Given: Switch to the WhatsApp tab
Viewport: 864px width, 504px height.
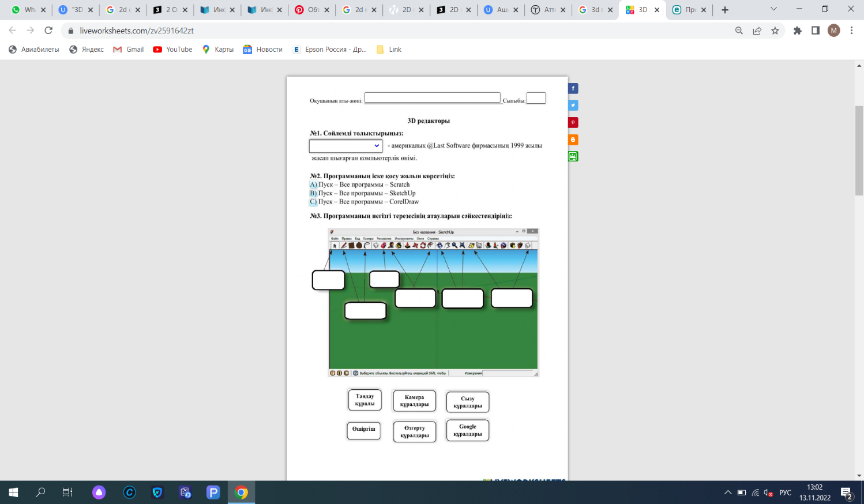Looking at the screenshot, I should tap(28, 10).
